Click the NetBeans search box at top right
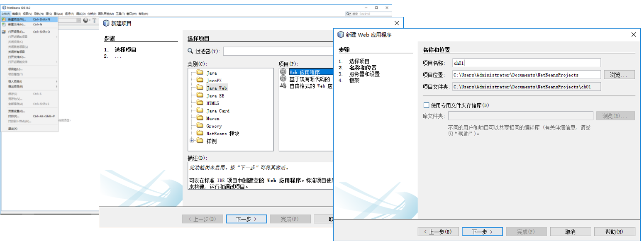 [x=368, y=14]
